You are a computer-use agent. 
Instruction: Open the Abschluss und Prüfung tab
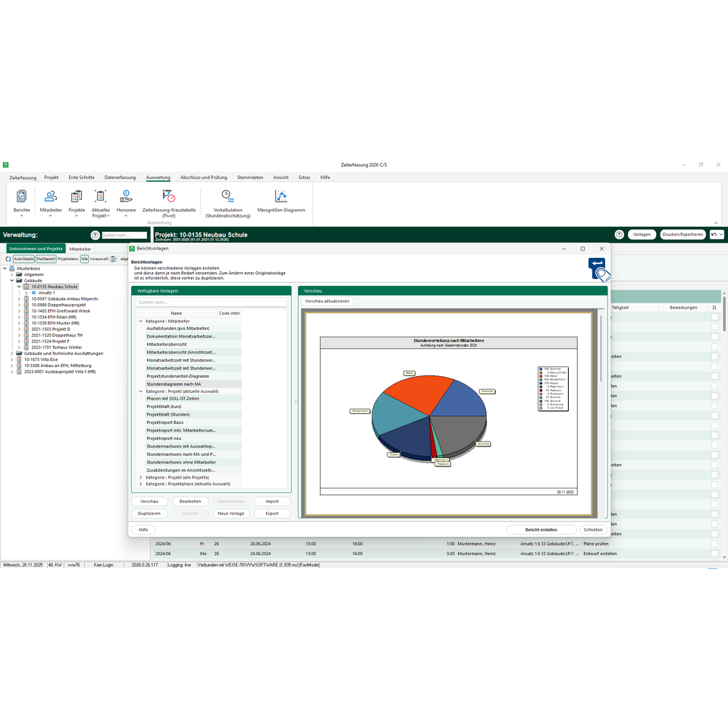coord(203,177)
